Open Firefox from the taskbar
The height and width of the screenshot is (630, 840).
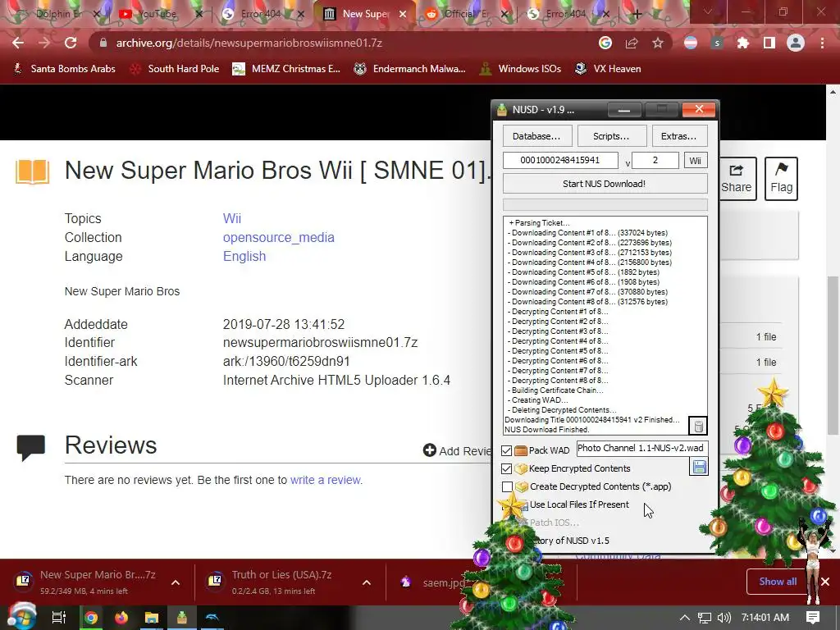121,618
